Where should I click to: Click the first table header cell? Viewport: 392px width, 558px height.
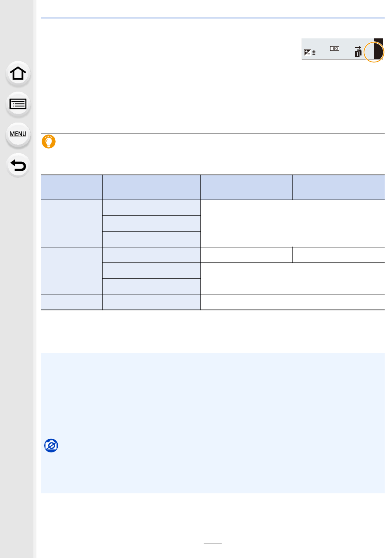coord(72,187)
